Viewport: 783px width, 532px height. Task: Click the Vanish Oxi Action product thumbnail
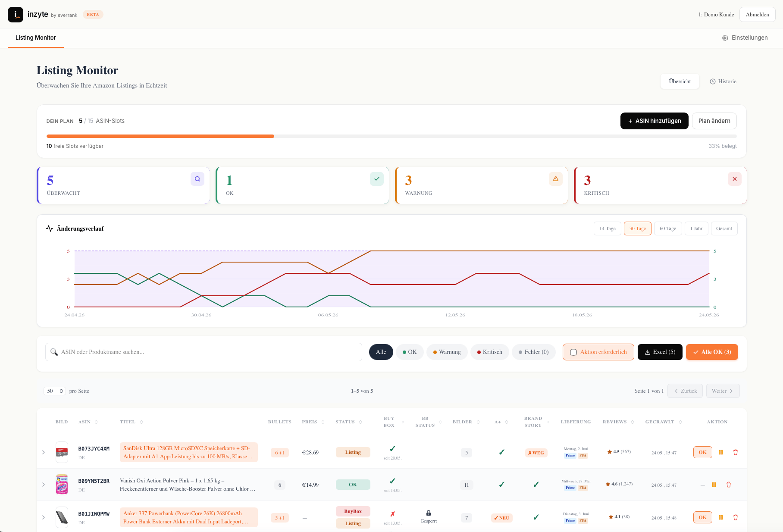tap(62, 485)
